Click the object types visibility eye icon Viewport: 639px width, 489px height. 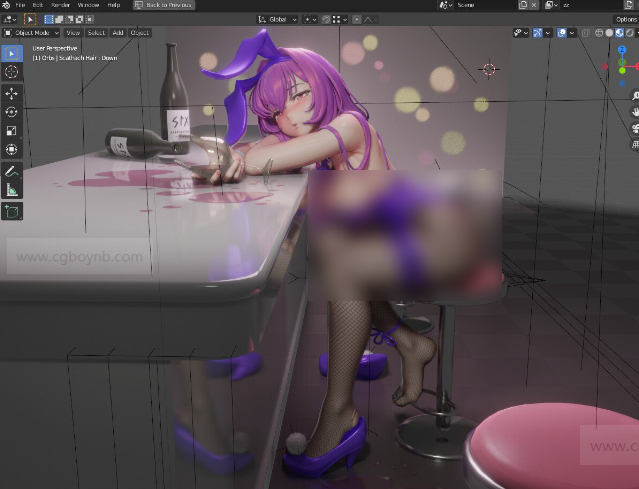point(521,33)
